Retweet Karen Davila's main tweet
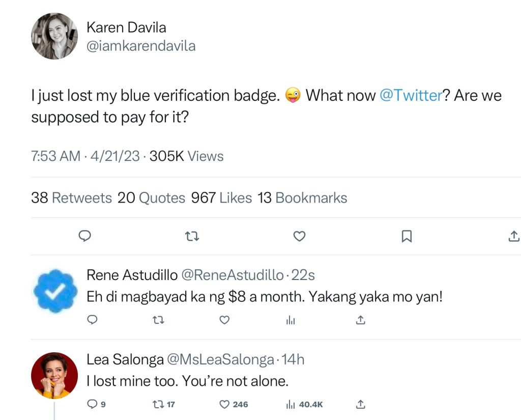 [192, 236]
